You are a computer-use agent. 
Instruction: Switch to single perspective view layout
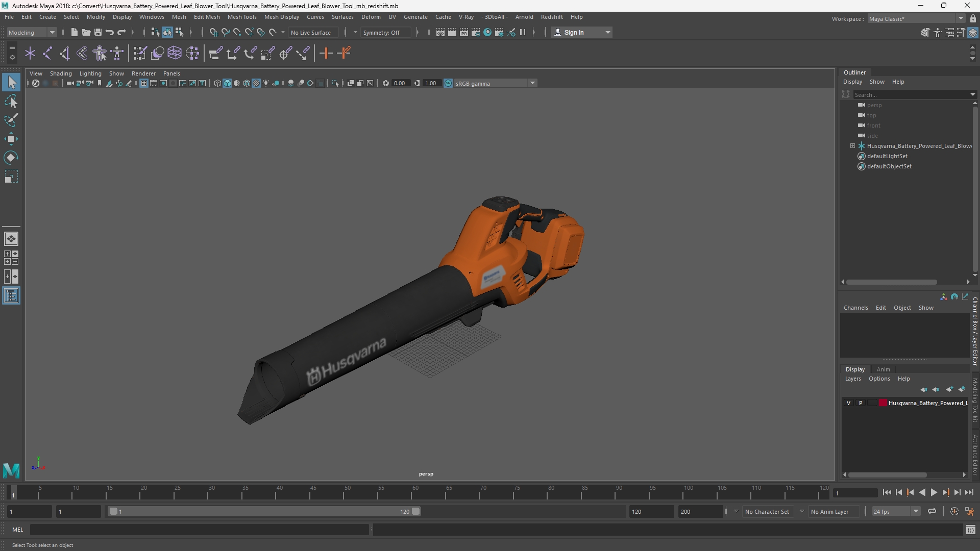click(x=11, y=238)
